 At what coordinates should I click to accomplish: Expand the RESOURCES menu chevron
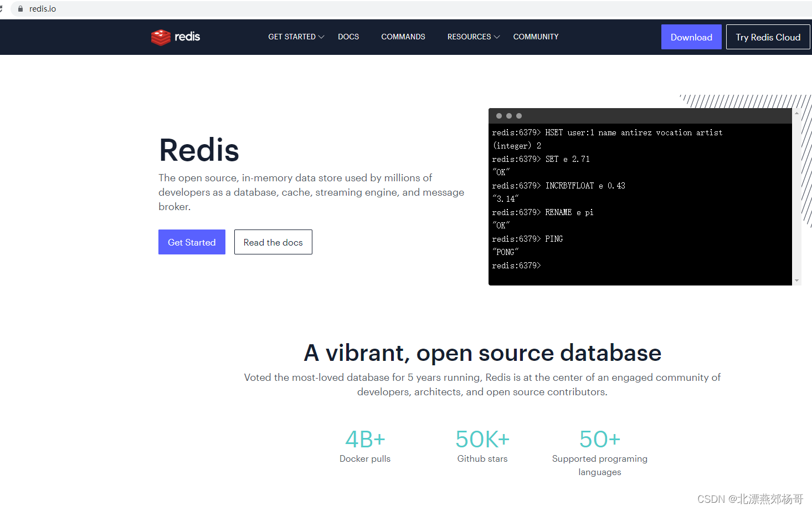pyautogui.click(x=497, y=37)
